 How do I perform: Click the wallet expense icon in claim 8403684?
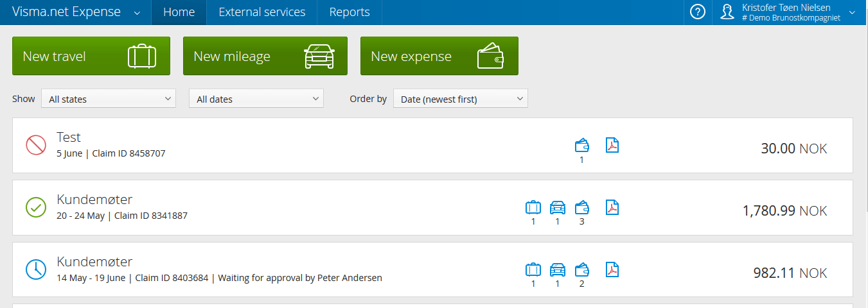click(x=582, y=269)
